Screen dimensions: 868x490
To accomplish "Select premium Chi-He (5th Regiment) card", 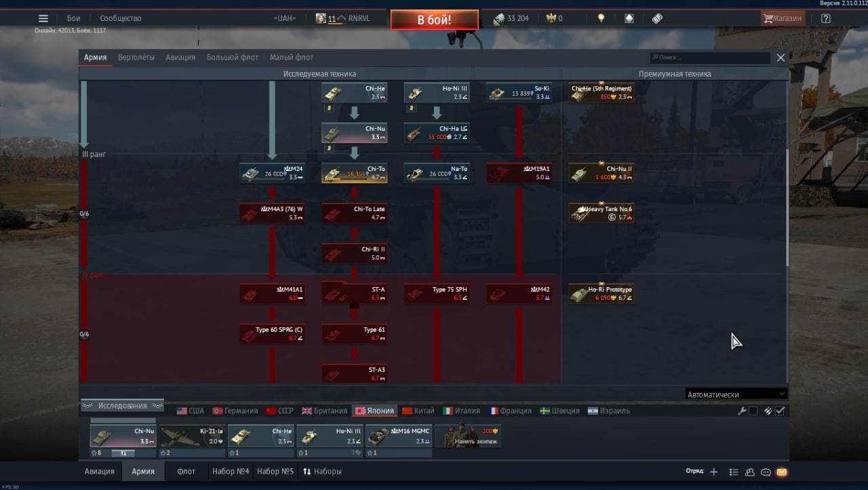I will click(x=601, y=93).
